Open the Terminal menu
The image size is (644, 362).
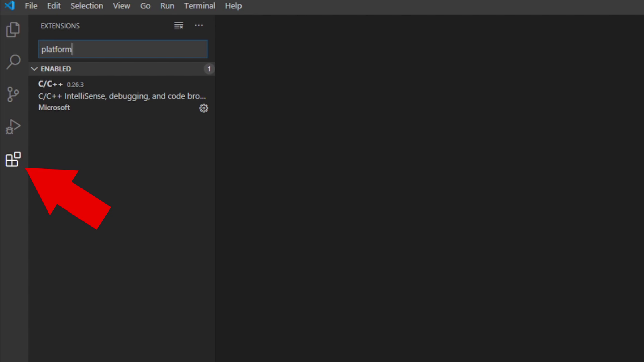coord(200,6)
